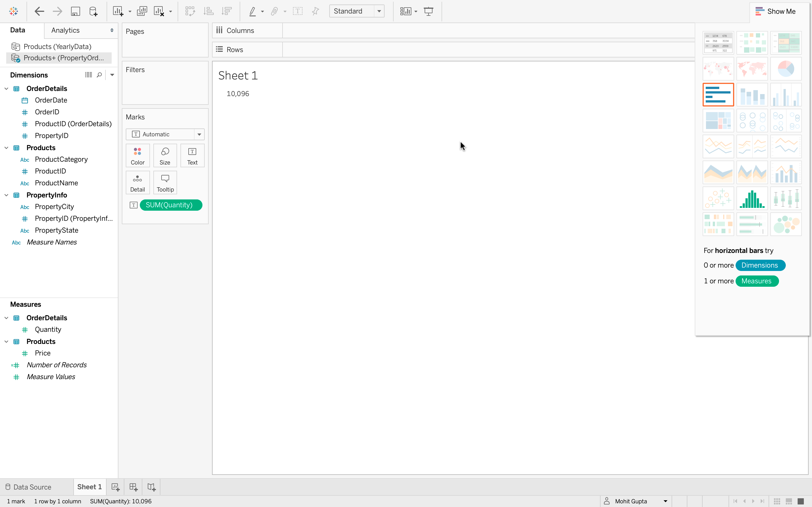Click the Tooltip marks card button
The width and height of the screenshot is (812, 507).
click(165, 183)
